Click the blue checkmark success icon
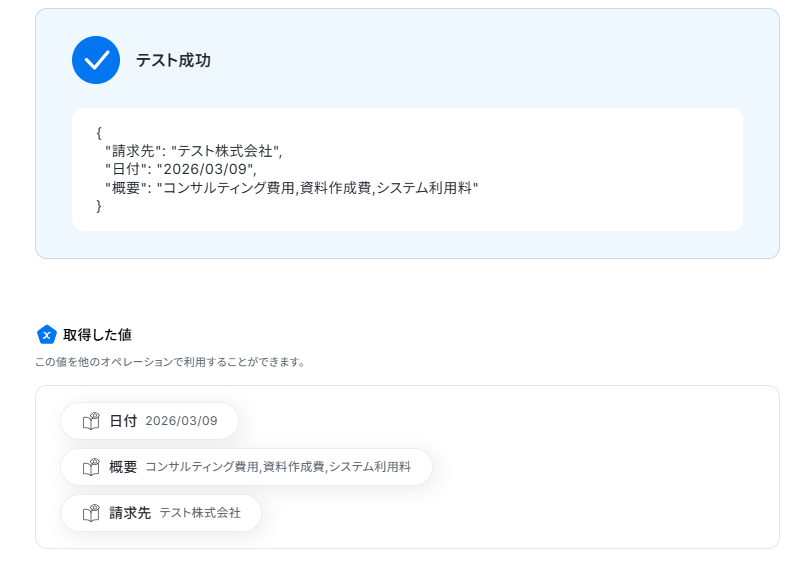 [x=96, y=60]
